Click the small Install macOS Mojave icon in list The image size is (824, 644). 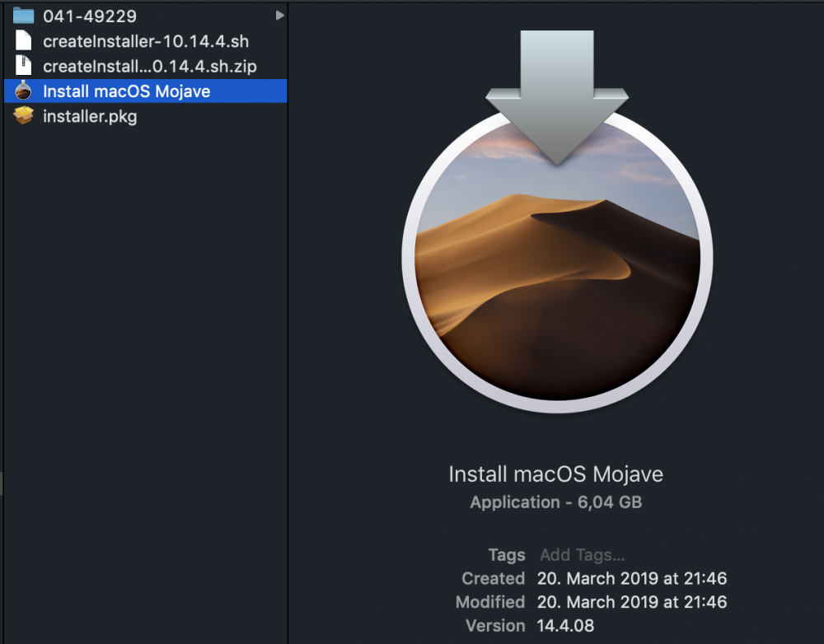(23, 91)
